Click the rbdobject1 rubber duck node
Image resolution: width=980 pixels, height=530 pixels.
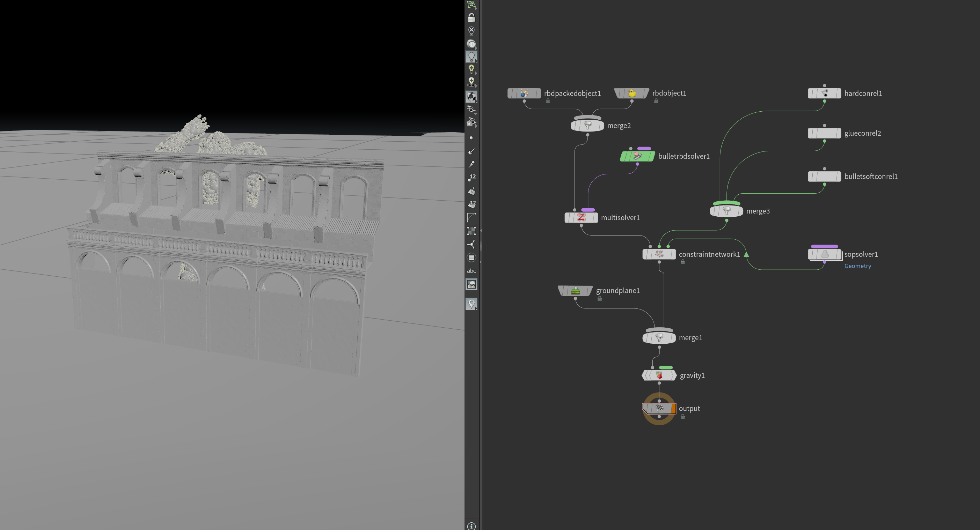[632, 93]
